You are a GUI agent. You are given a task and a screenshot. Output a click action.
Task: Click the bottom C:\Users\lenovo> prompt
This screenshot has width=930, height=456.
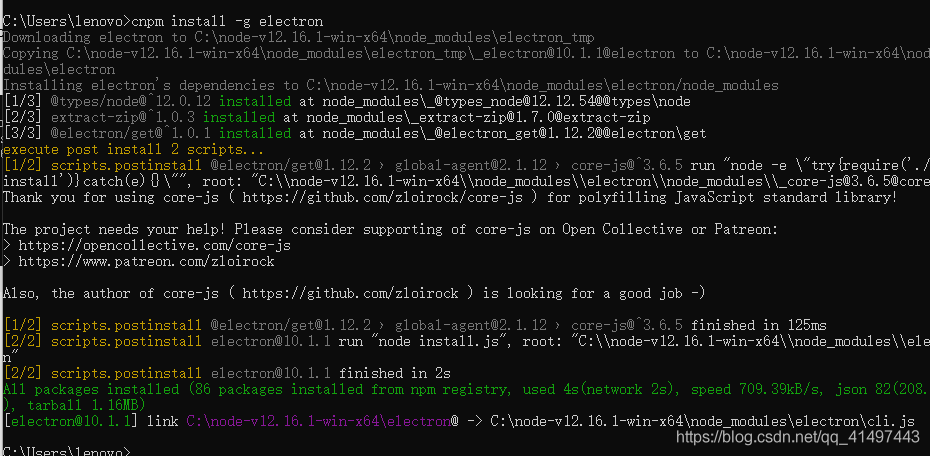66,452
